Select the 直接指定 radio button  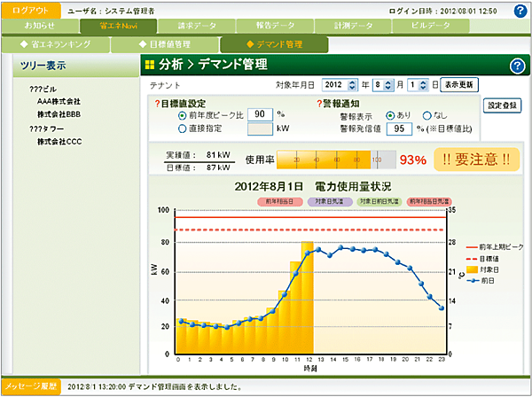click(182, 128)
